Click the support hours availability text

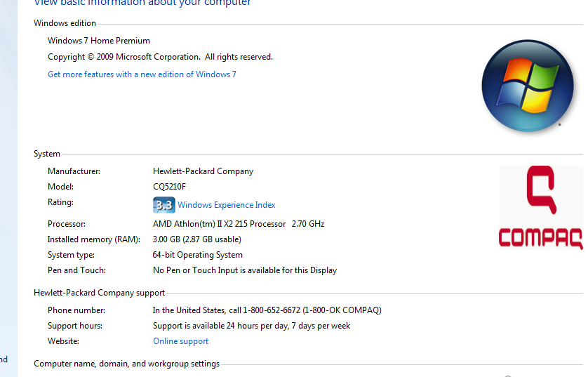251,326
